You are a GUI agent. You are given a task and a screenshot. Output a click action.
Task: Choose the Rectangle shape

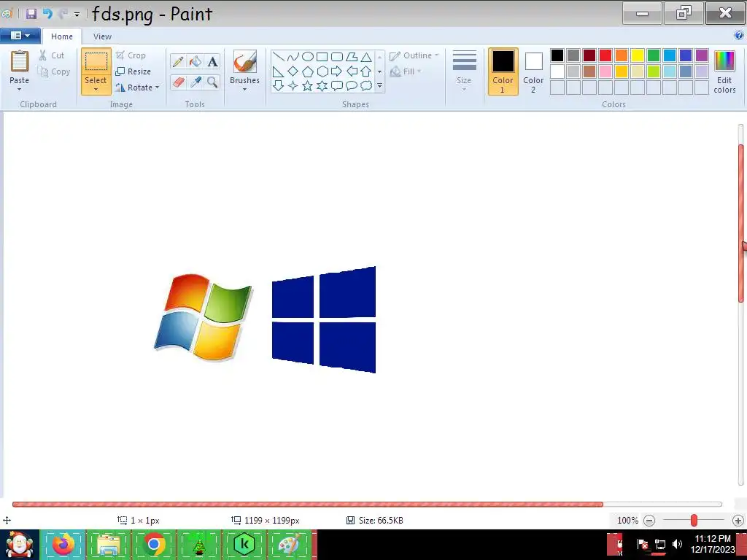click(322, 57)
